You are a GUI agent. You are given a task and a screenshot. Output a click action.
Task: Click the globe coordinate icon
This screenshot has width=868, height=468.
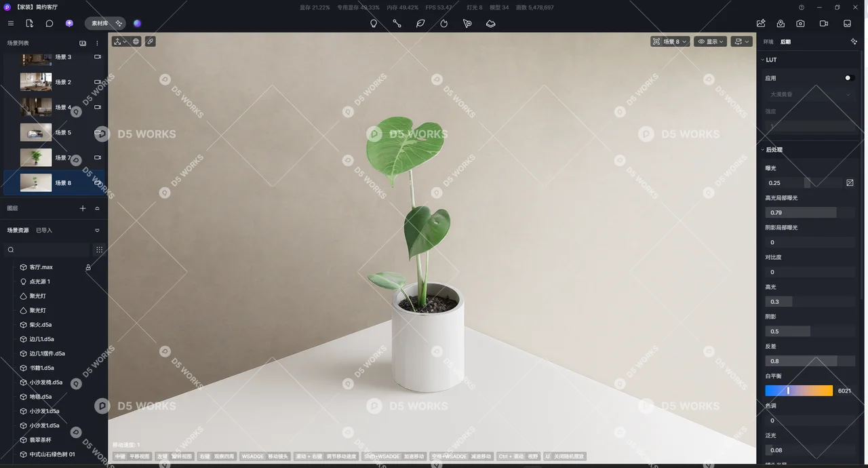coord(136,41)
